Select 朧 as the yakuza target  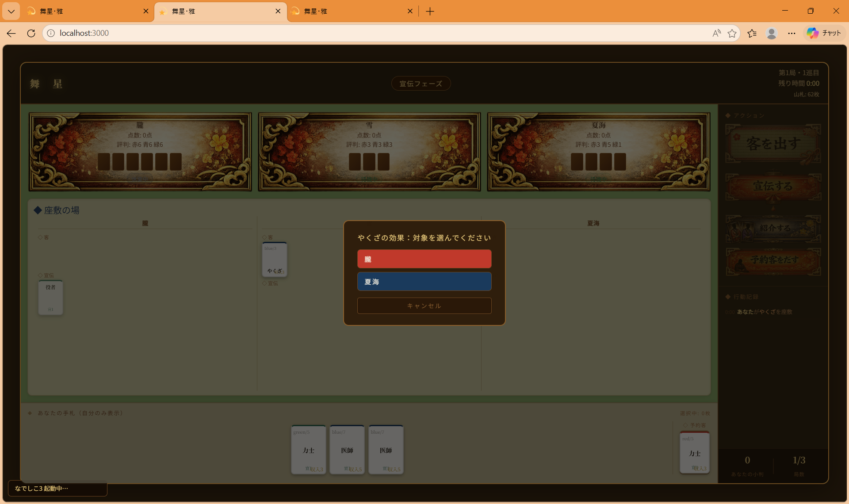tap(424, 259)
